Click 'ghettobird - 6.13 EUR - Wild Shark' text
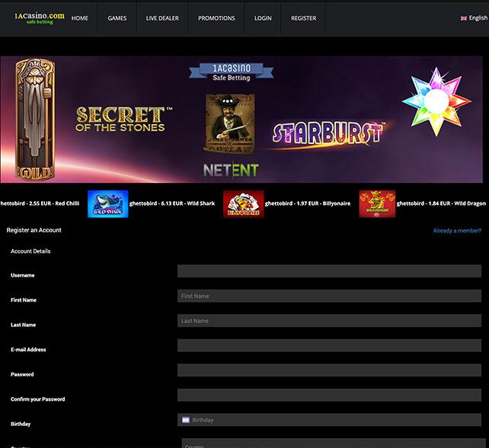 click(172, 203)
